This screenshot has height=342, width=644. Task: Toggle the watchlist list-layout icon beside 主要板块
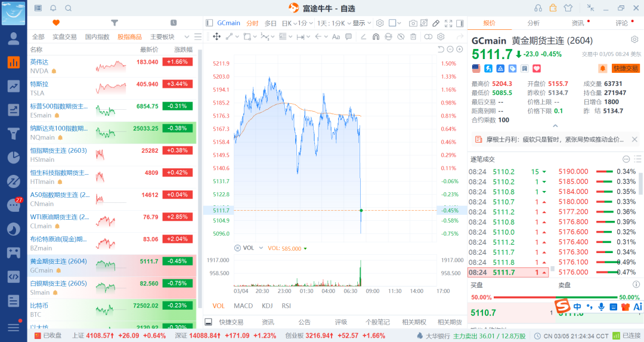pyautogui.click(x=198, y=36)
